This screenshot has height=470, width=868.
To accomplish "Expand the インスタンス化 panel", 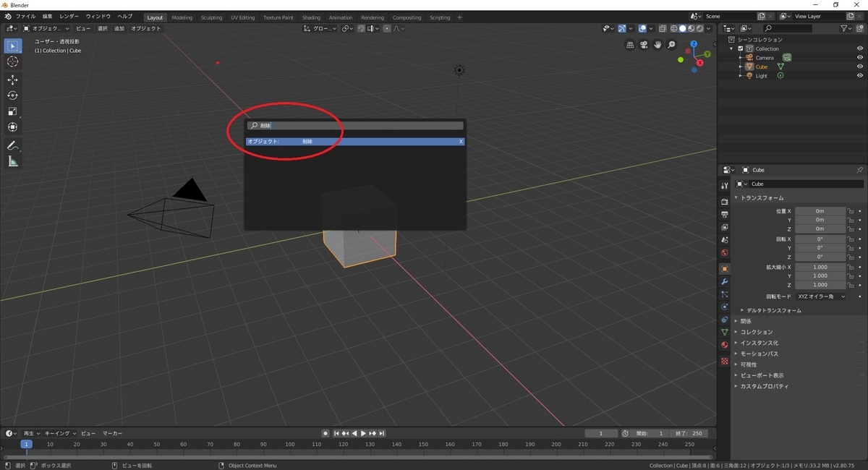I will coord(759,343).
